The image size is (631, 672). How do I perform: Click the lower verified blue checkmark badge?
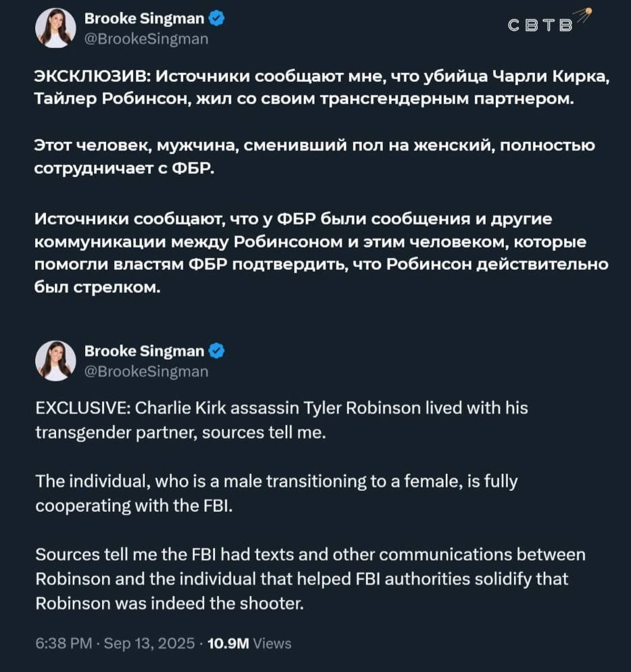[216, 351]
